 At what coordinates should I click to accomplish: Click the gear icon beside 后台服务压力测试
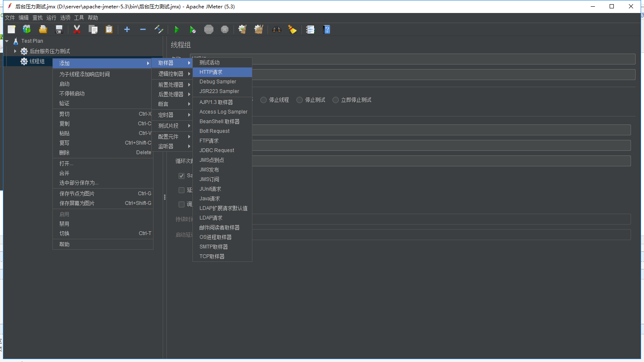pyautogui.click(x=24, y=51)
